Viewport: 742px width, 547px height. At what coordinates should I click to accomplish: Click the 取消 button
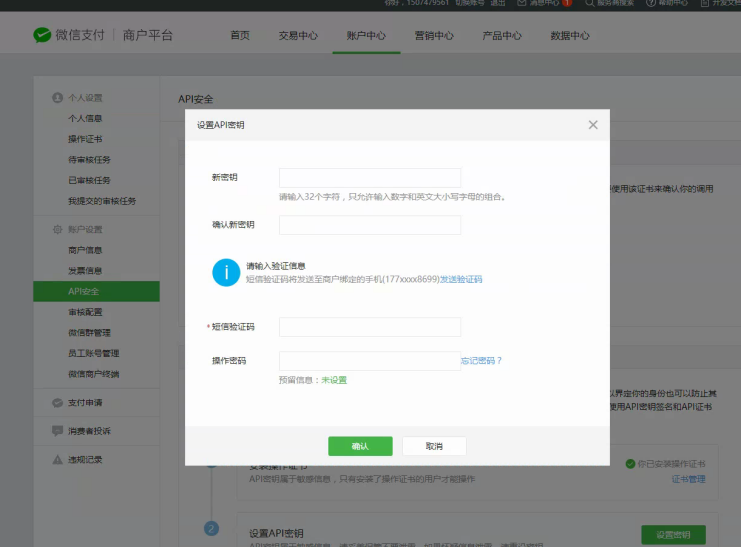point(434,446)
